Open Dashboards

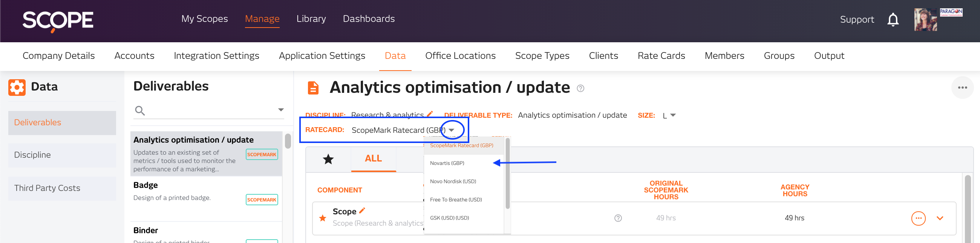369,18
